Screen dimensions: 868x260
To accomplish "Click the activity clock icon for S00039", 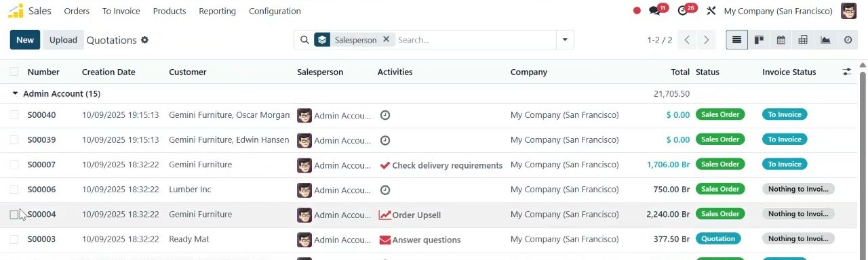I will click(385, 140).
